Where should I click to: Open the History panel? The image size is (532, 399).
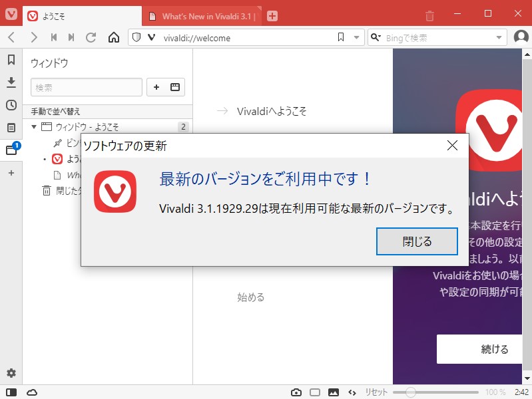coord(11,105)
